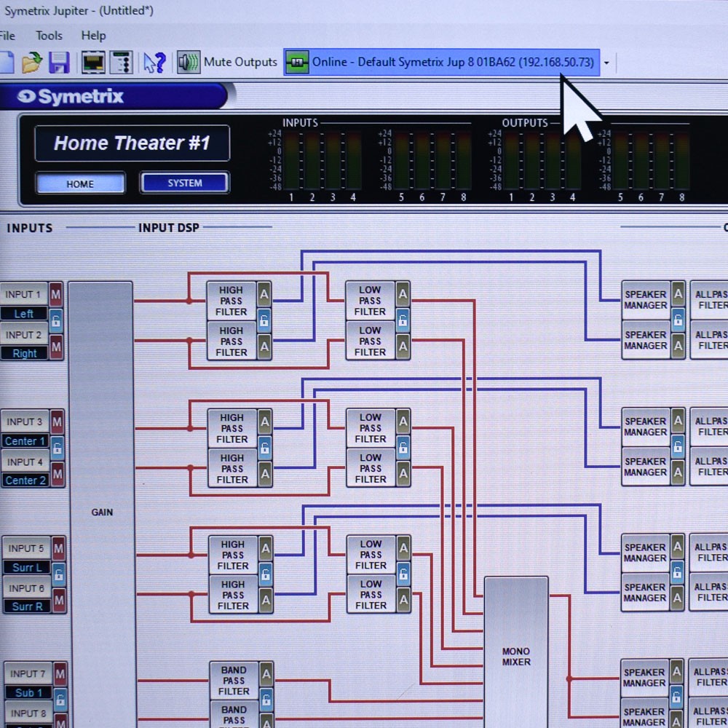Toggle the Left/Right input link lock
This screenshot has height=728, width=728.
pos(56,320)
